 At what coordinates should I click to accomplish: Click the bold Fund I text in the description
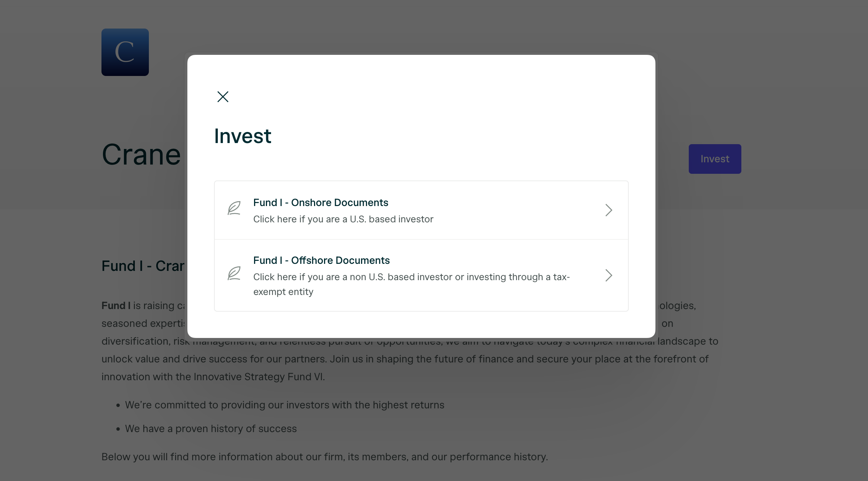pos(115,305)
